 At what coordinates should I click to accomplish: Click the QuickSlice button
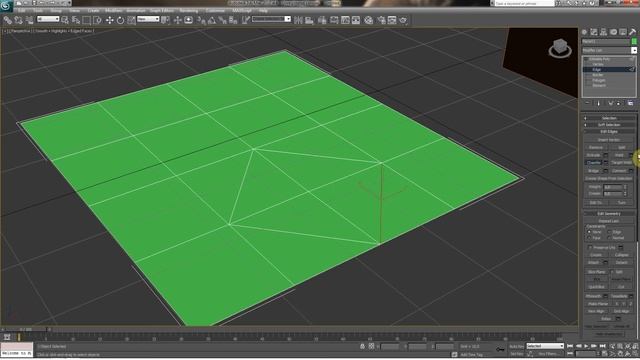coord(596,287)
